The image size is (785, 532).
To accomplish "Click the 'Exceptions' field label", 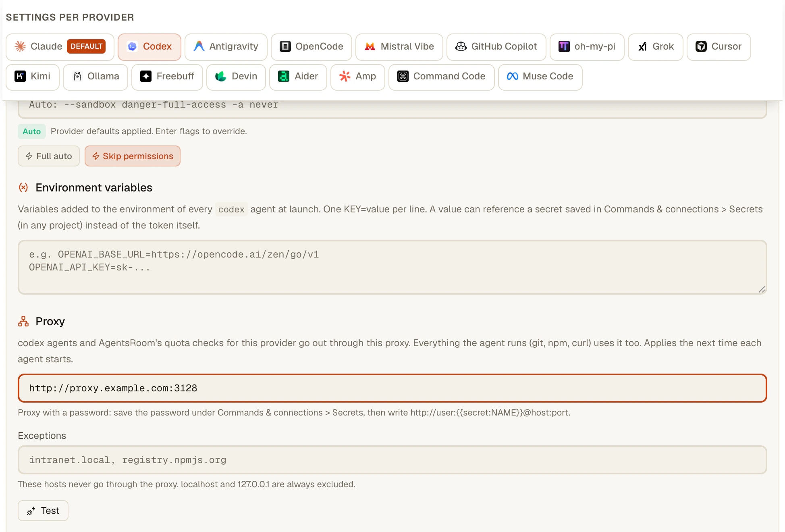I will (42, 436).
